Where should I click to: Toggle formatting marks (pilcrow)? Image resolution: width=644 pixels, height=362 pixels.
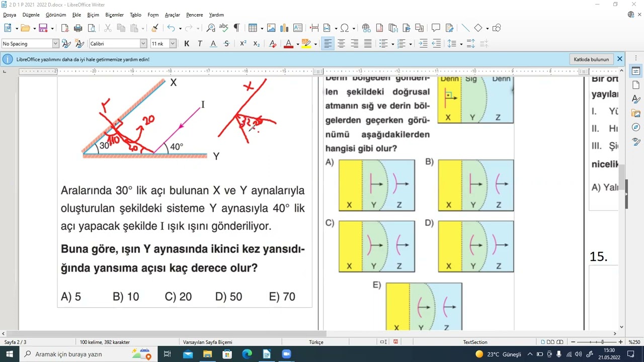point(237,28)
